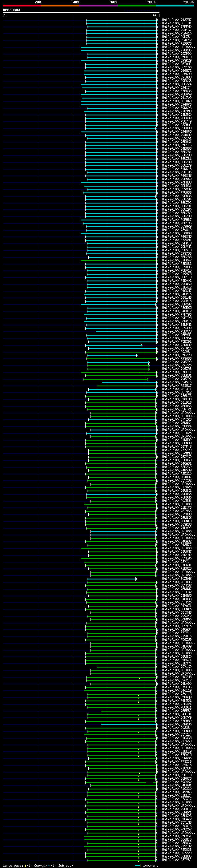Click the =100char. scale legend

147,865
